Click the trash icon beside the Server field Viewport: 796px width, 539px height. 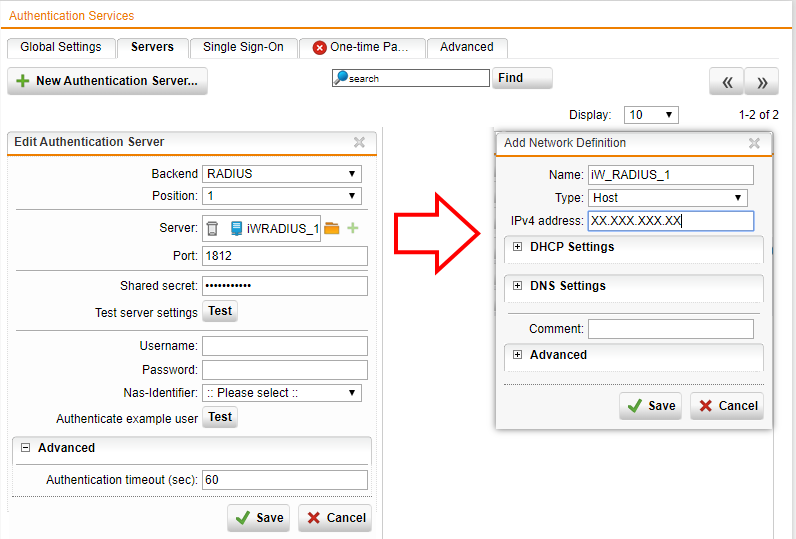pyautogui.click(x=212, y=229)
